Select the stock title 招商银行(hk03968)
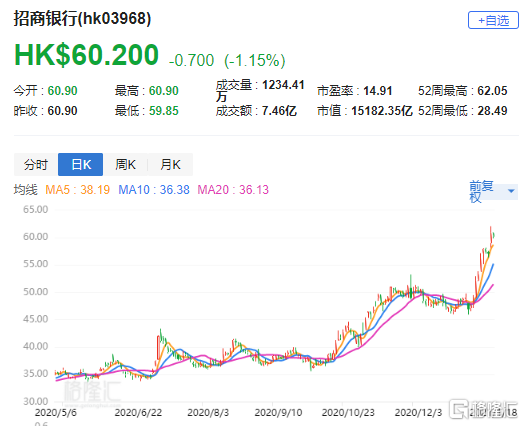This screenshot has height=426, width=524. tap(82, 18)
